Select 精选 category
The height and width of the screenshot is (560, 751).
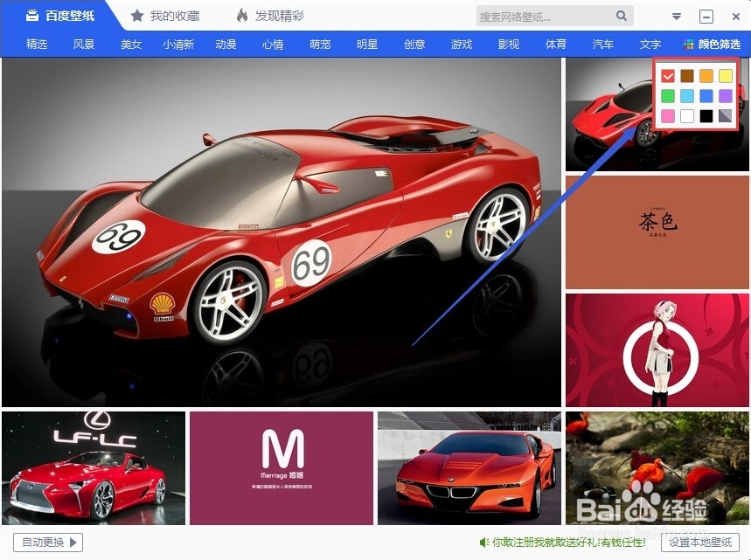coord(37,45)
